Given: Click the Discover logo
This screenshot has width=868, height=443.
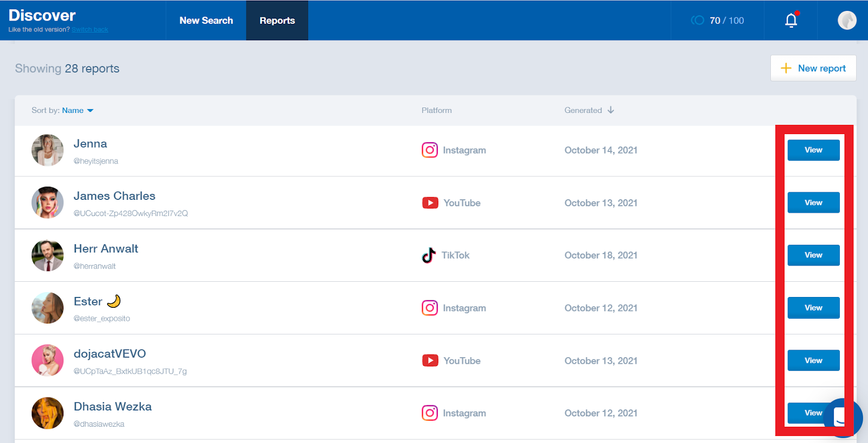Looking at the screenshot, I should click(x=42, y=15).
